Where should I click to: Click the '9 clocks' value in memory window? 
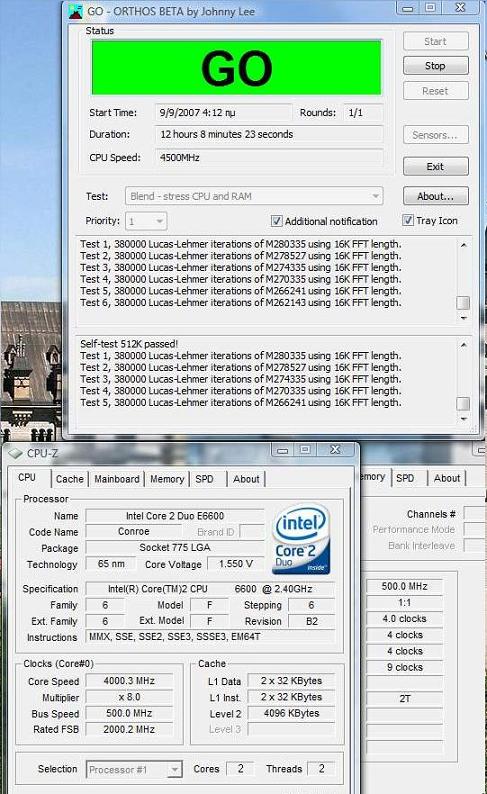pyautogui.click(x=404, y=667)
